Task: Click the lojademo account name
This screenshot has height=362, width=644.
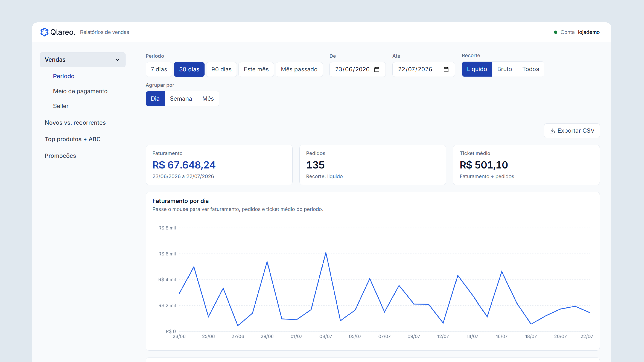Action: tap(589, 32)
